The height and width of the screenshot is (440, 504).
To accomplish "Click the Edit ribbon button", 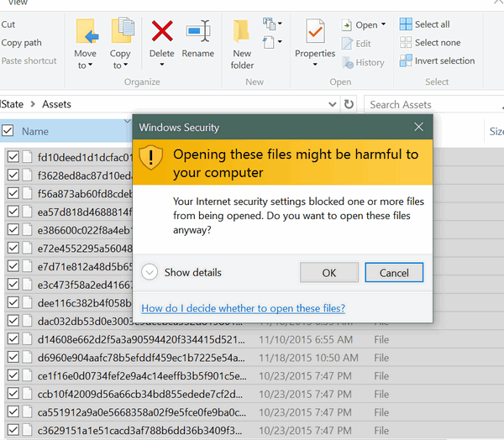I will pyautogui.click(x=356, y=44).
